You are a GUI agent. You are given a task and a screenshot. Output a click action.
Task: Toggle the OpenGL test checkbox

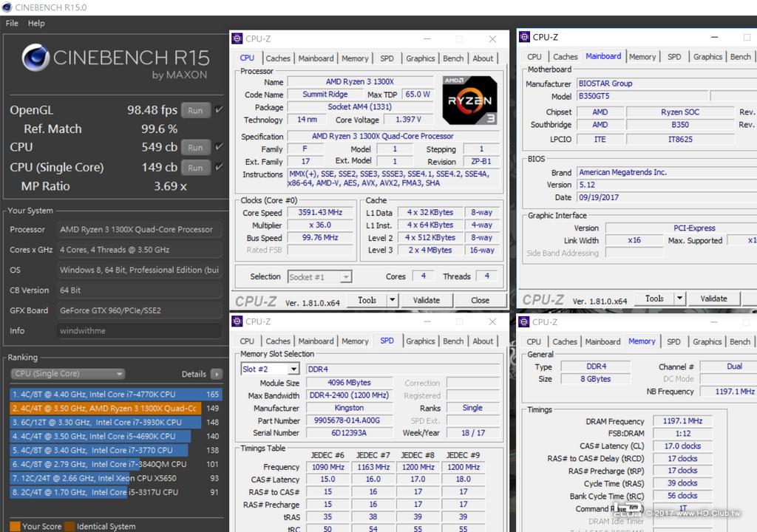click(x=219, y=109)
